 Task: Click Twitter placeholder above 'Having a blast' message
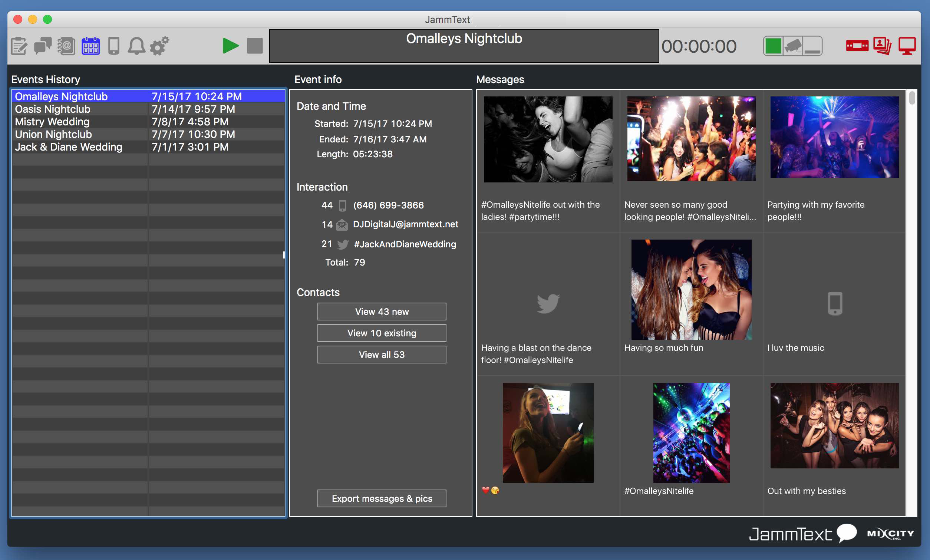point(548,303)
